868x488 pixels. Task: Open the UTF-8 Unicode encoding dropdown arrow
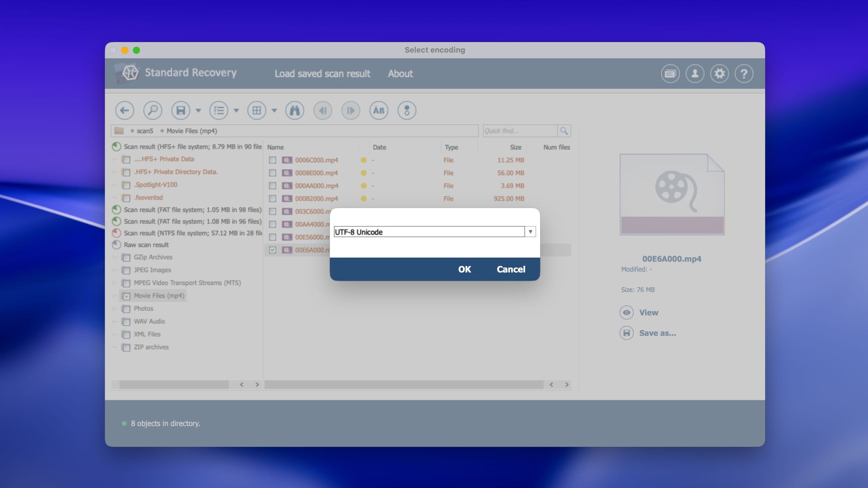point(530,232)
